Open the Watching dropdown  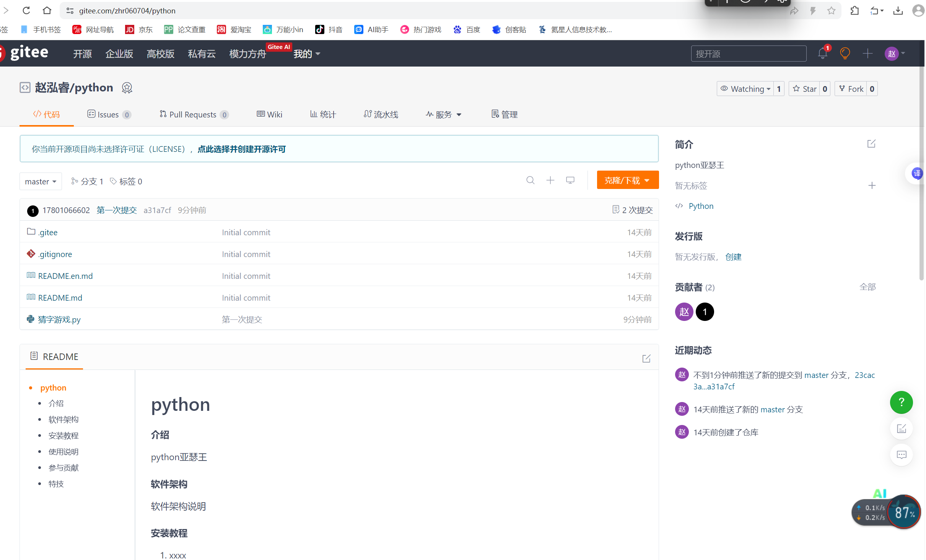[x=745, y=89]
